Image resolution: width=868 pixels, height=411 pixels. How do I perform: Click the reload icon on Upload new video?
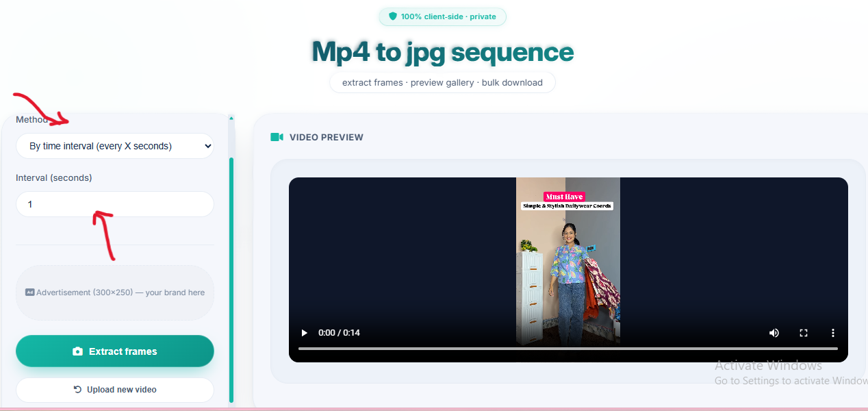pos(77,389)
